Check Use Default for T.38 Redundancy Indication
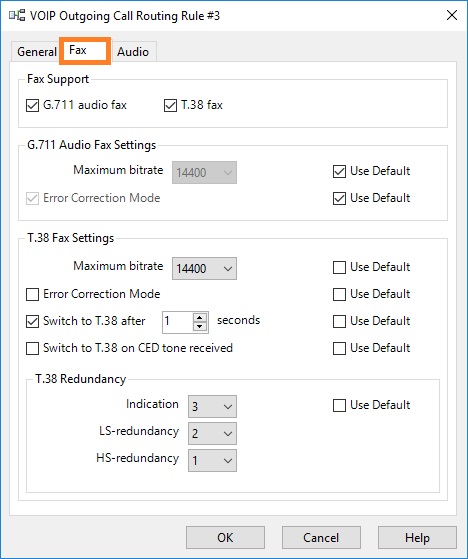 [x=339, y=405]
